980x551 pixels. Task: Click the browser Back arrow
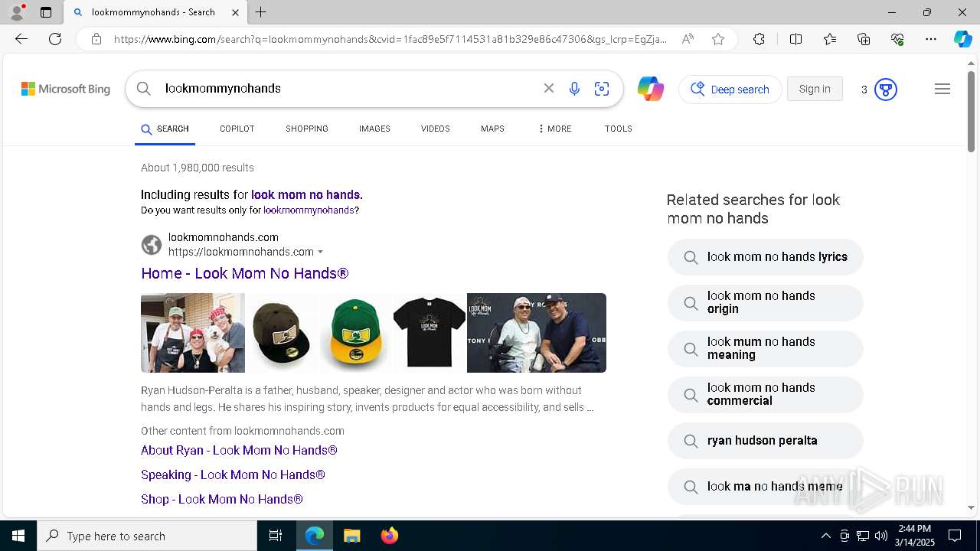tap(21, 39)
